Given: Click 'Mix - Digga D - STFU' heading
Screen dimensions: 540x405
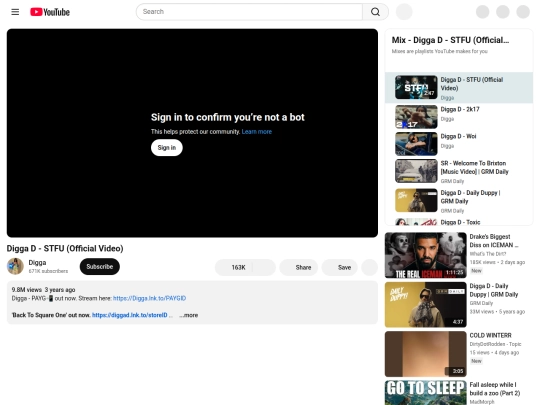Looking at the screenshot, I should (450, 40).
